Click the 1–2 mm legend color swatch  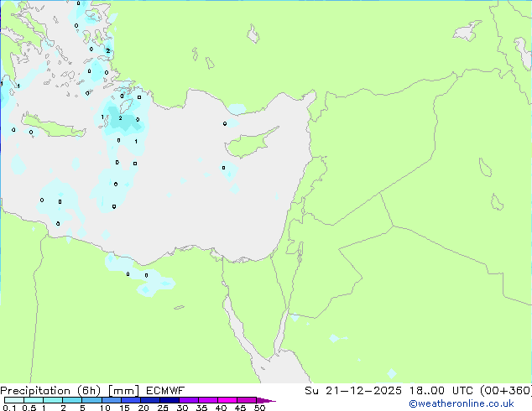(53, 400)
